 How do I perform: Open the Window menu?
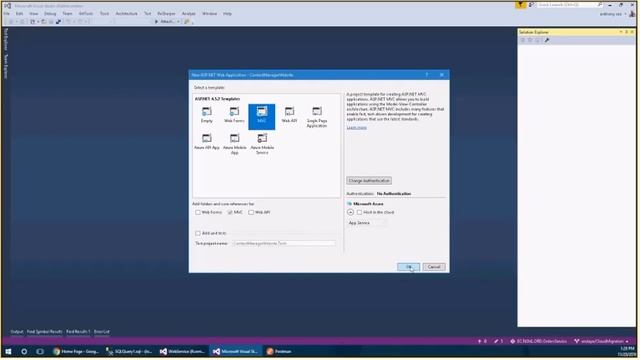tap(209, 13)
